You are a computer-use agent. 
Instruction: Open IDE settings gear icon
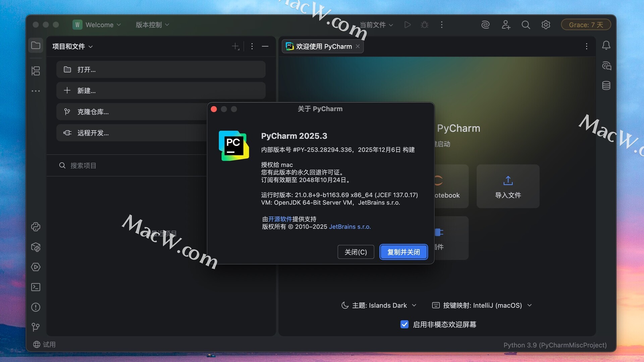coord(546,25)
